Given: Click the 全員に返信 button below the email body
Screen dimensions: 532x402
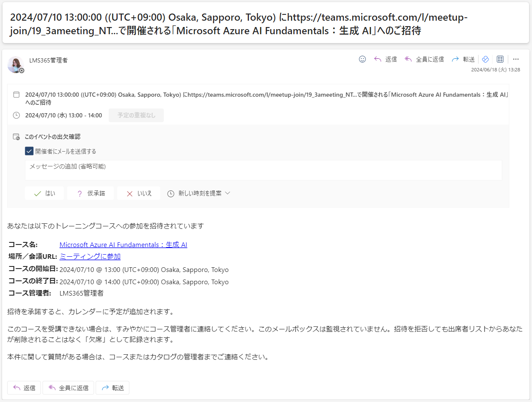Looking at the screenshot, I should 68,388.
